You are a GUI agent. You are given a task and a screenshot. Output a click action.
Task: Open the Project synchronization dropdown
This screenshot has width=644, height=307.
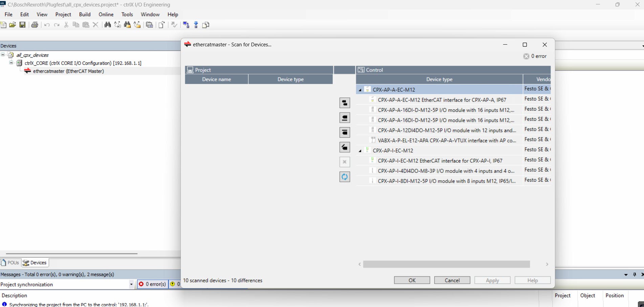(131, 285)
